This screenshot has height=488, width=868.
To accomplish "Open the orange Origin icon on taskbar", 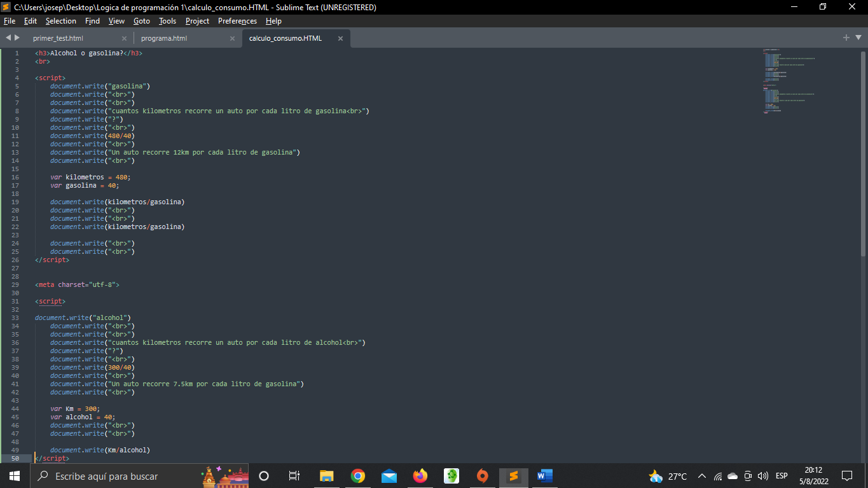I will (x=483, y=476).
